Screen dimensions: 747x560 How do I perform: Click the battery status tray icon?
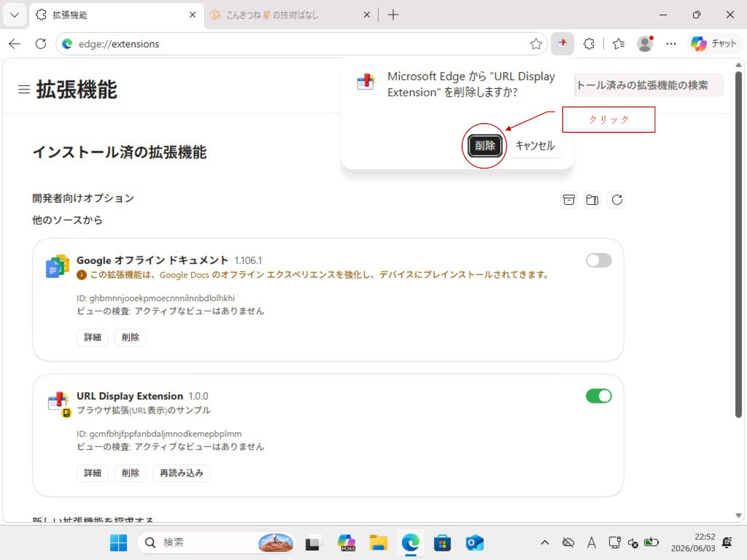(651, 542)
